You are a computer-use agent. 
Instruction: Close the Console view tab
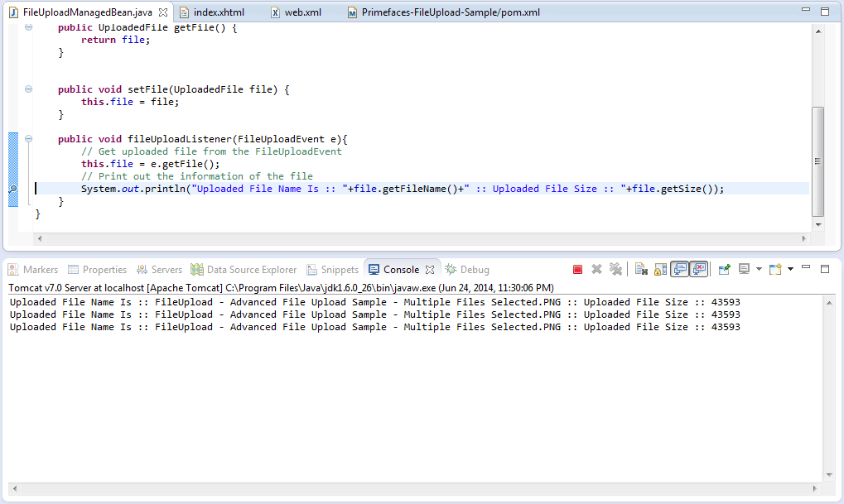[x=430, y=270]
